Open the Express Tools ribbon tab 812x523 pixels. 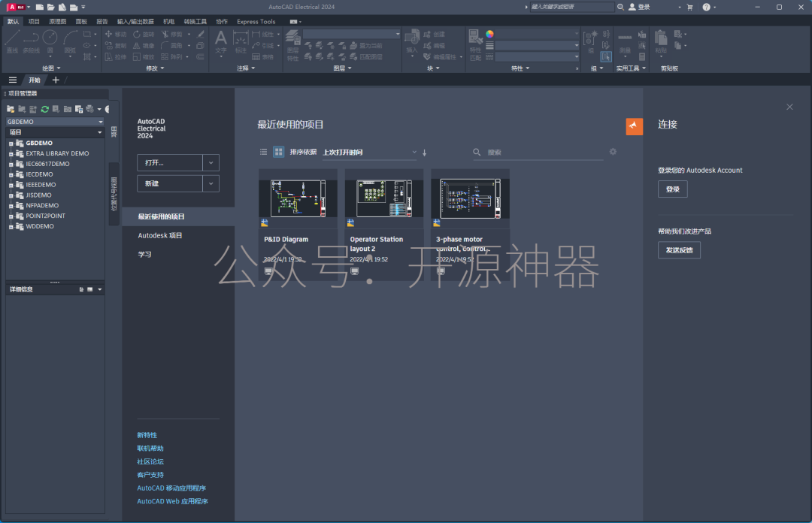pos(256,22)
